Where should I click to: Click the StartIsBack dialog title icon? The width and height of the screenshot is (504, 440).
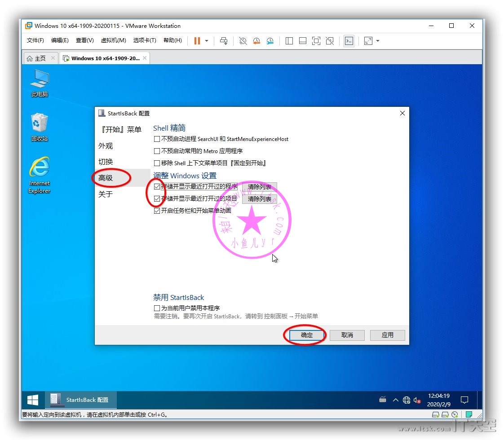click(x=102, y=113)
